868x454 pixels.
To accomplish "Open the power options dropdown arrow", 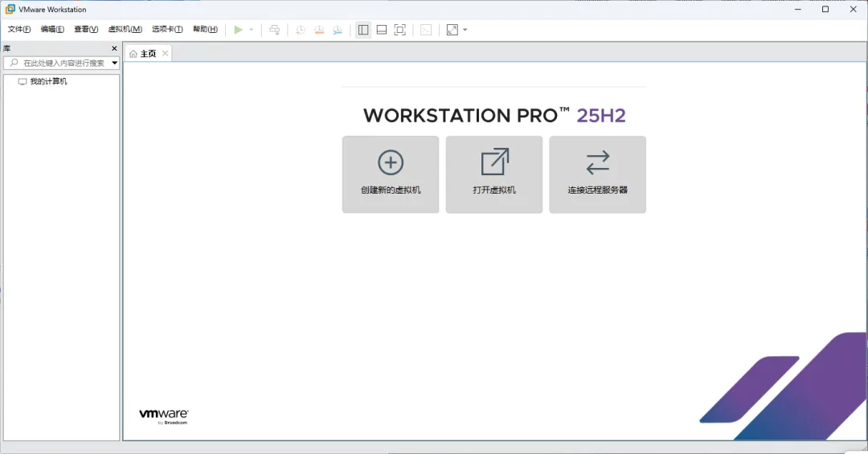I will [252, 30].
